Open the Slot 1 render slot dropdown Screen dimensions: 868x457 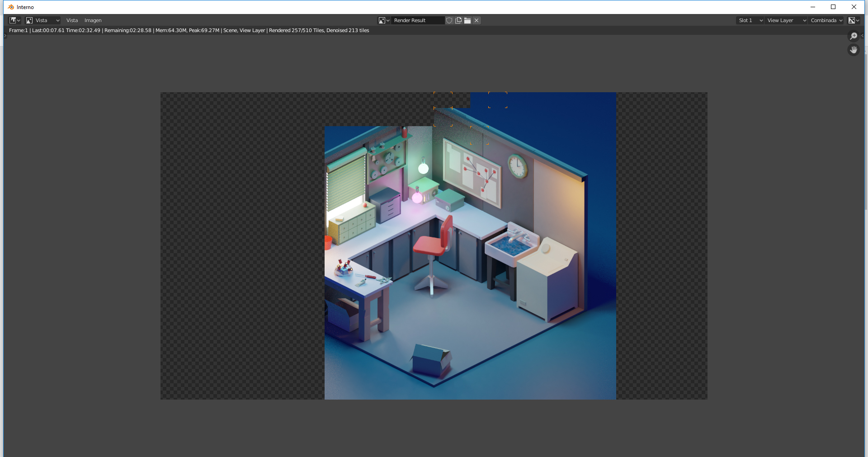coord(750,20)
